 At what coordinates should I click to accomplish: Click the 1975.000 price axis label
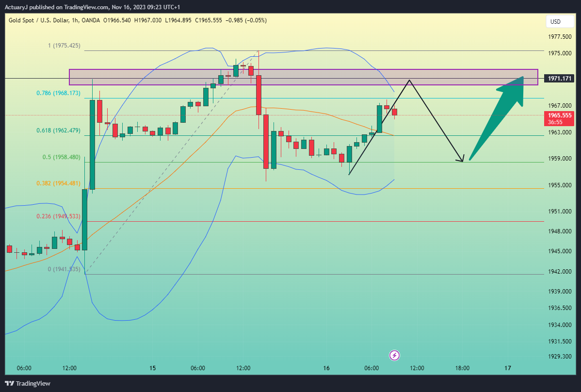(x=560, y=53)
